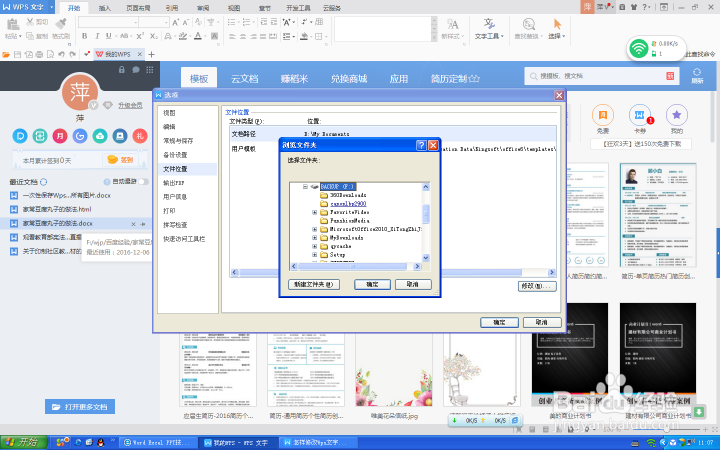Viewport: 720px width, 450px height.
Task: Click 打开更多文档 button in sidebar
Action: (80, 407)
